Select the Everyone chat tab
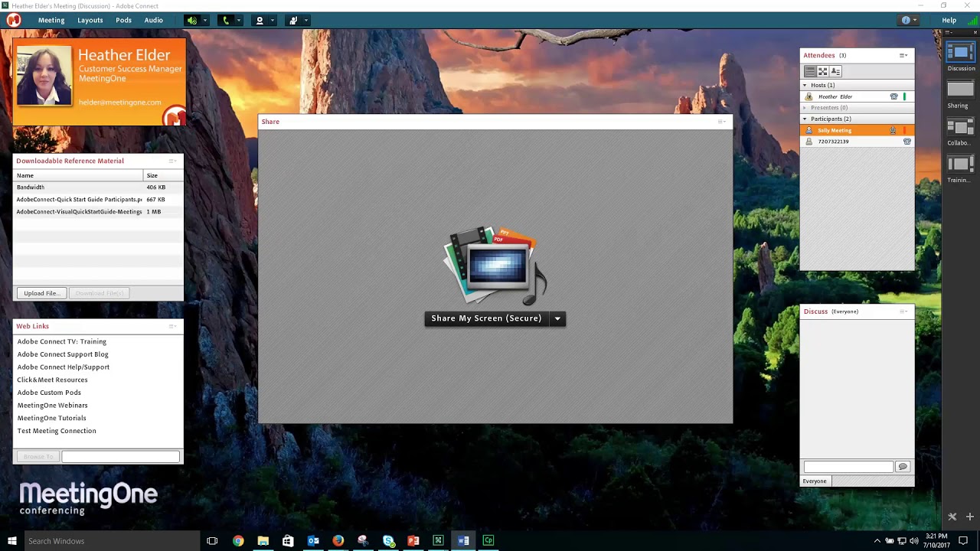This screenshot has height=551, width=980. click(815, 481)
